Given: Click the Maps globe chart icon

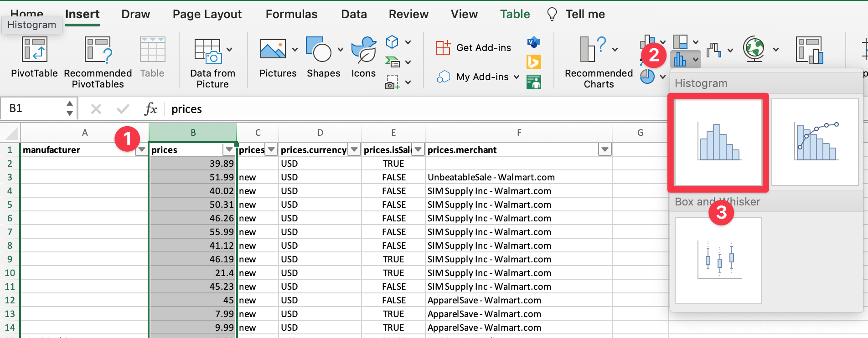Looking at the screenshot, I should [x=754, y=49].
